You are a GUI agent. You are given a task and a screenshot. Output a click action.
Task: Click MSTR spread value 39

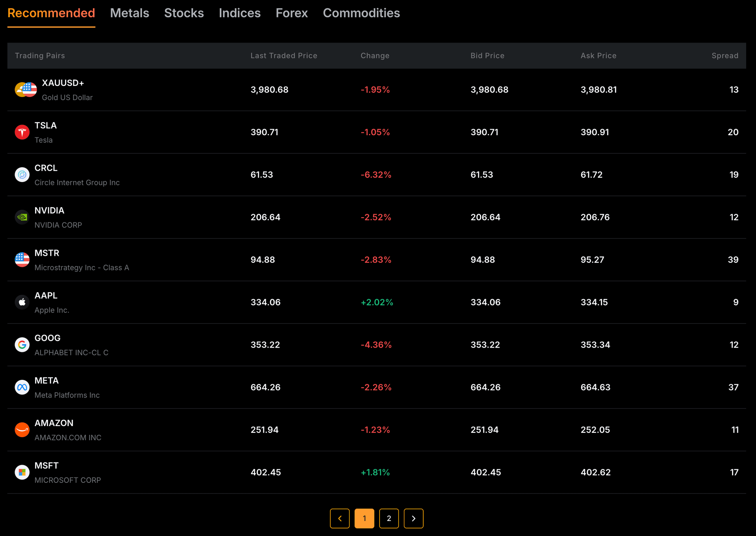point(733,260)
